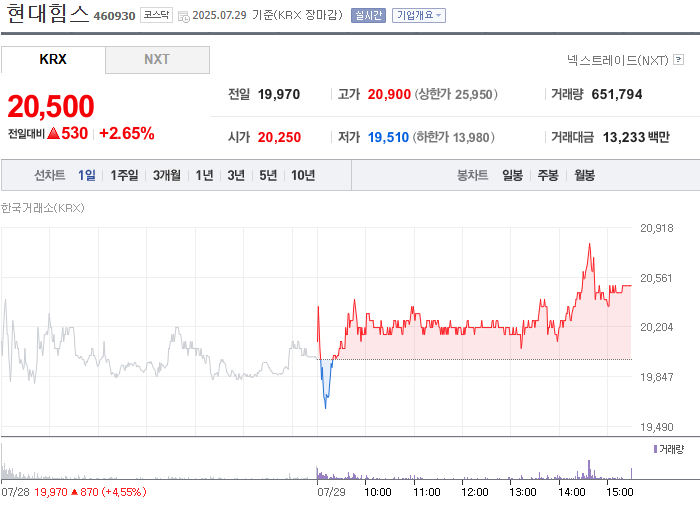Select the 3년 line chart period
This screenshot has height=505, width=700.
[236, 175]
